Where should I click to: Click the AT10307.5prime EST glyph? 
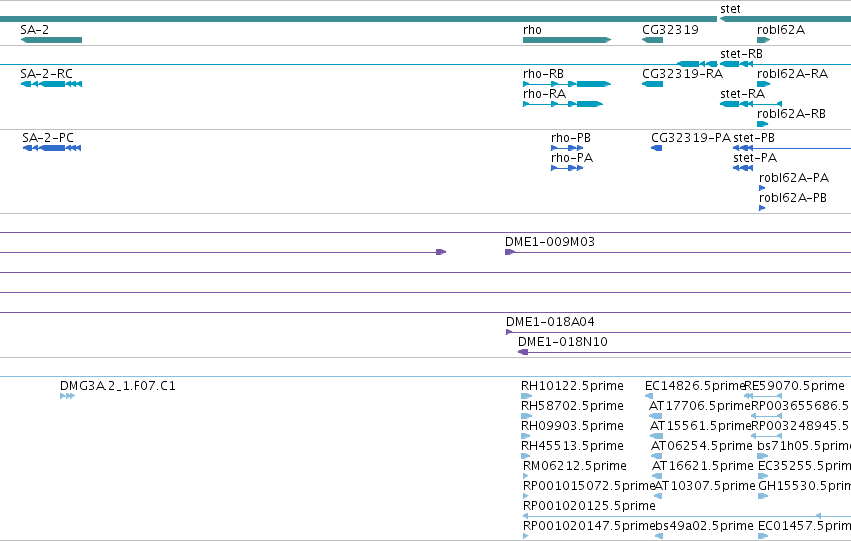point(659,496)
